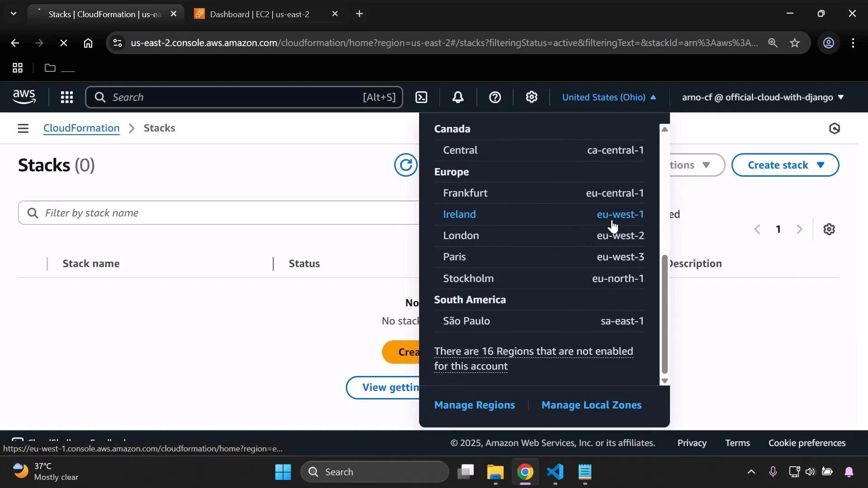Click the Filter by stack name field
The width and height of the screenshot is (868, 488).
tap(181, 213)
